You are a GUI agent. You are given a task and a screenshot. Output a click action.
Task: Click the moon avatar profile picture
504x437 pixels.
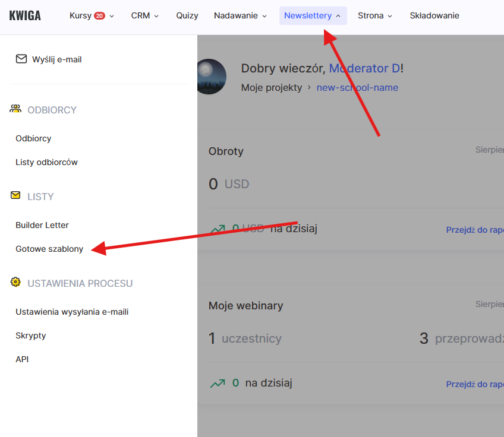(x=211, y=77)
